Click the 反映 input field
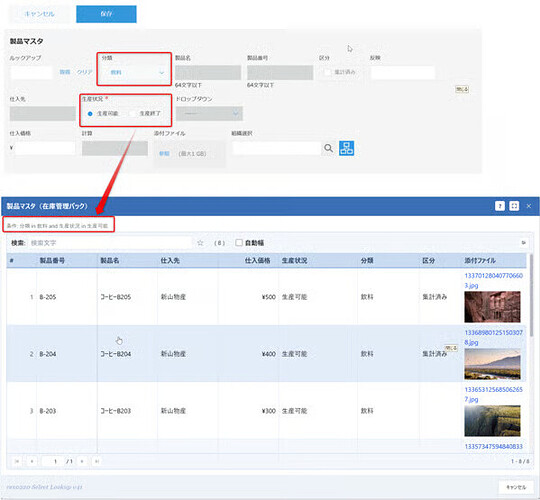 [x=403, y=72]
